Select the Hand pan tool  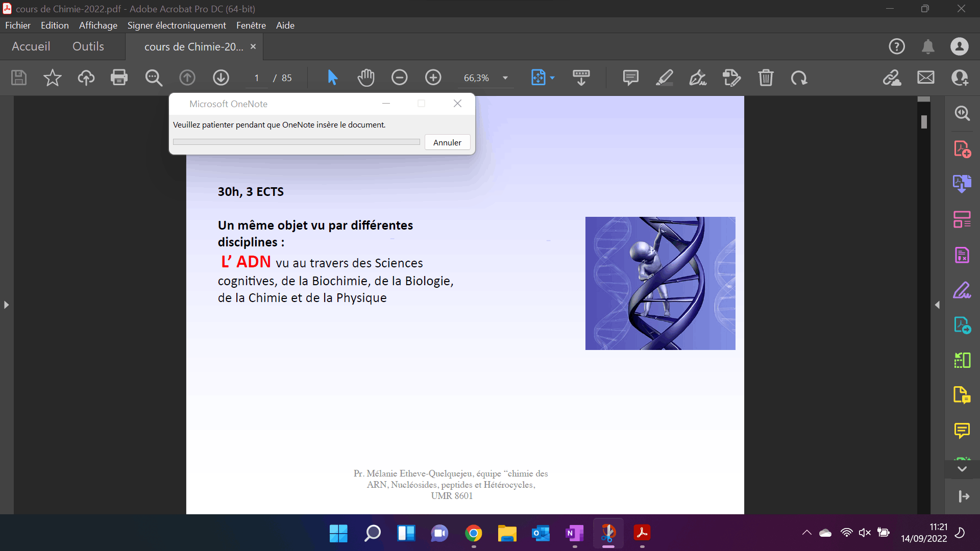point(366,78)
